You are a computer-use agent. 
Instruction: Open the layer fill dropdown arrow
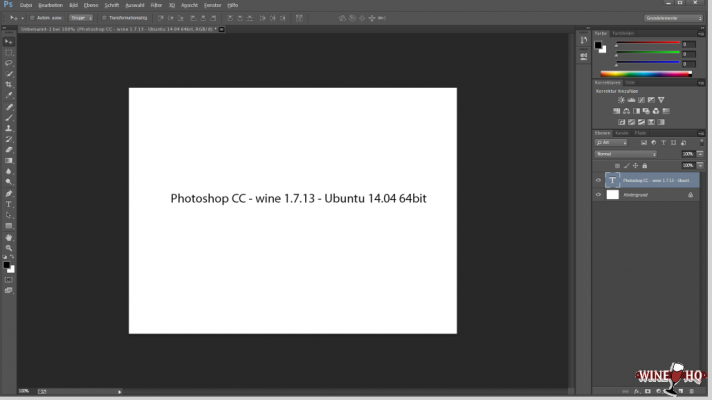point(700,166)
